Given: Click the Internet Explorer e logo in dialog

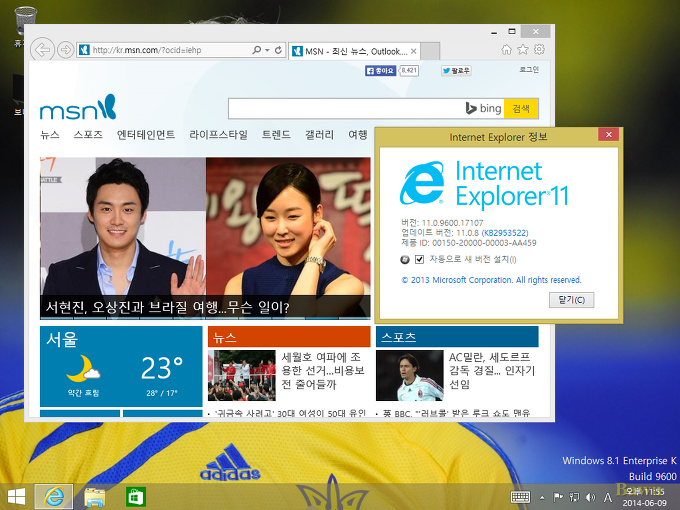Looking at the screenshot, I should (422, 183).
